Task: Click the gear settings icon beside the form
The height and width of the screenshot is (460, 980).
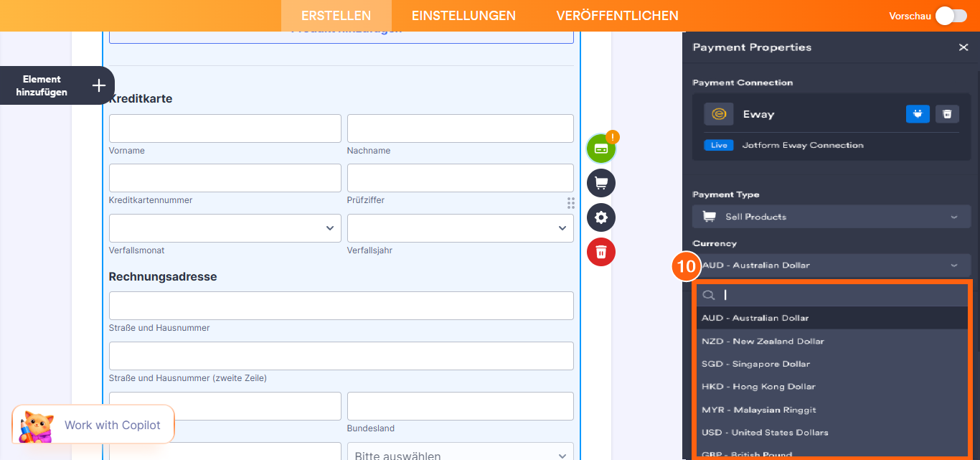Action: [601, 217]
